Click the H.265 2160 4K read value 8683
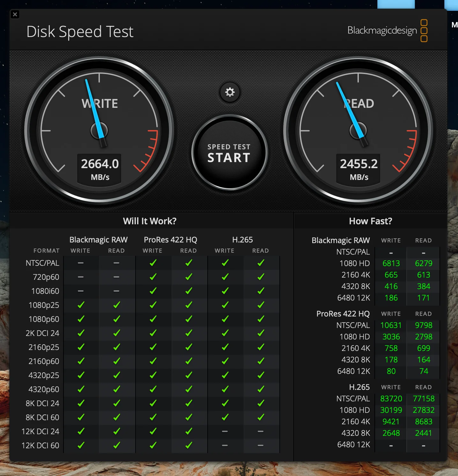The width and height of the screenshot is (458, 476). click(x=424, y=421)
